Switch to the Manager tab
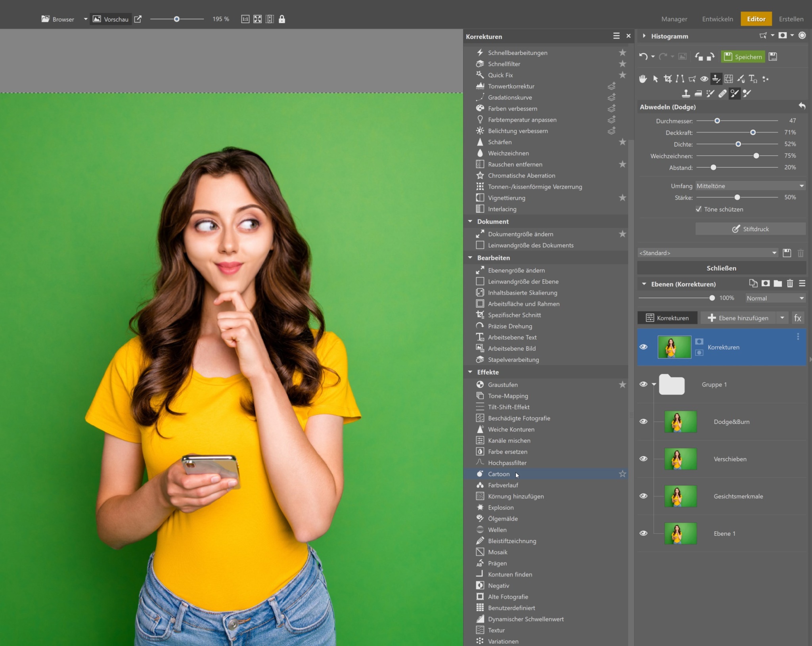Screen dimensions: 812x646 click(674, 19)
